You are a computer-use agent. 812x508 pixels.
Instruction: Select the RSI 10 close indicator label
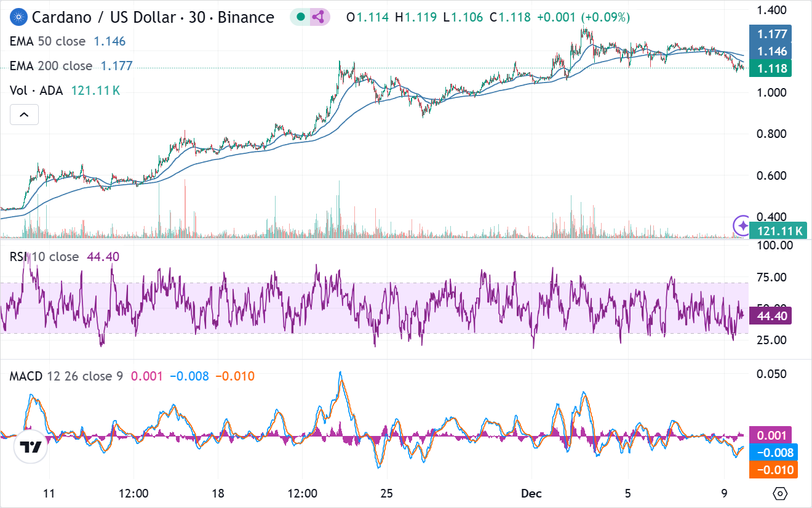point(44,257)
